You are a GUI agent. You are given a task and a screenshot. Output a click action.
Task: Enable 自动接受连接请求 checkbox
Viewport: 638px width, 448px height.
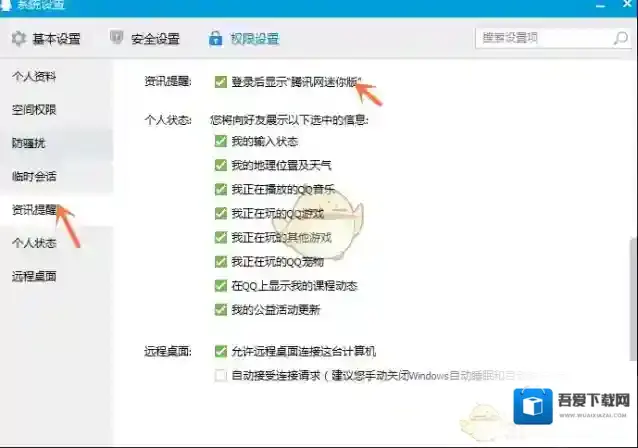click(221, 375)
